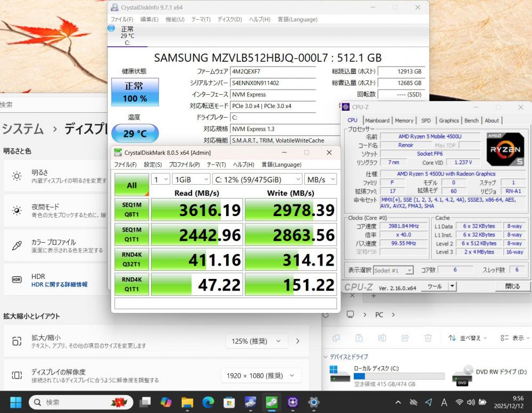Switch to the CrystalDiskInfo taskbar icon
The height and width of the screenshot is (413, 532).
pyautogui.click(x=251, y=402)
